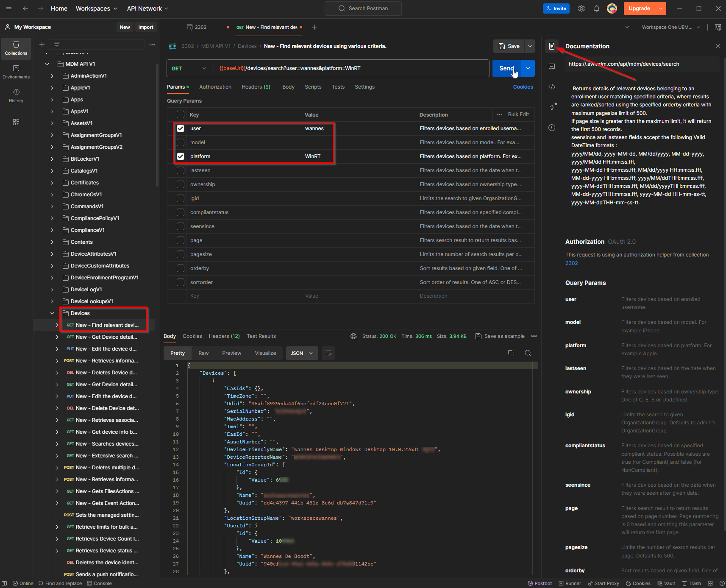The width and height of the screenshot is (726, 588).
Task: Send the request
Action: tap(506, 68)
